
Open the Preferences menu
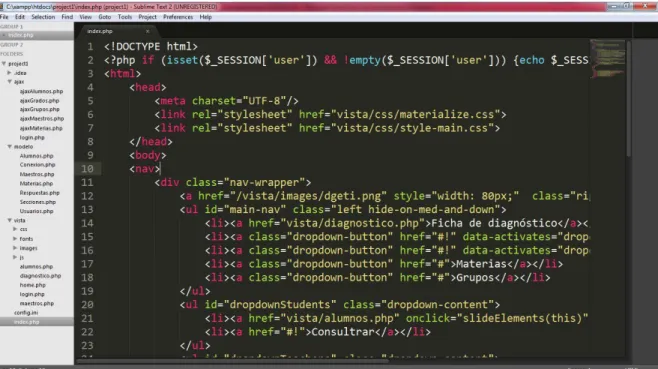(178, 17)
